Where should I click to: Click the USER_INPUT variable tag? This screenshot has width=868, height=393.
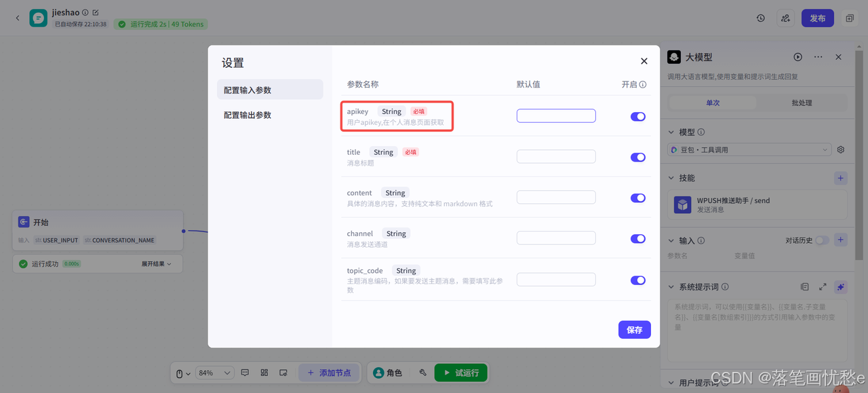[57, 240]
